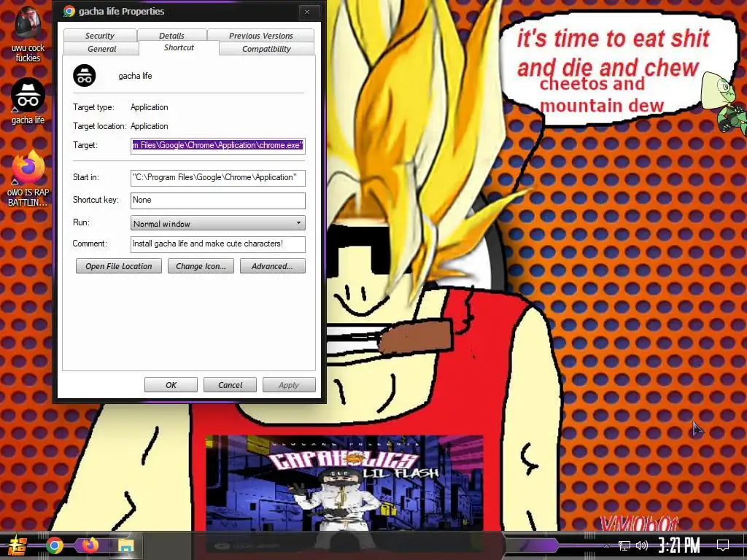
Task: Dismiss the dialog with Cancel
Action: point(230,385)
